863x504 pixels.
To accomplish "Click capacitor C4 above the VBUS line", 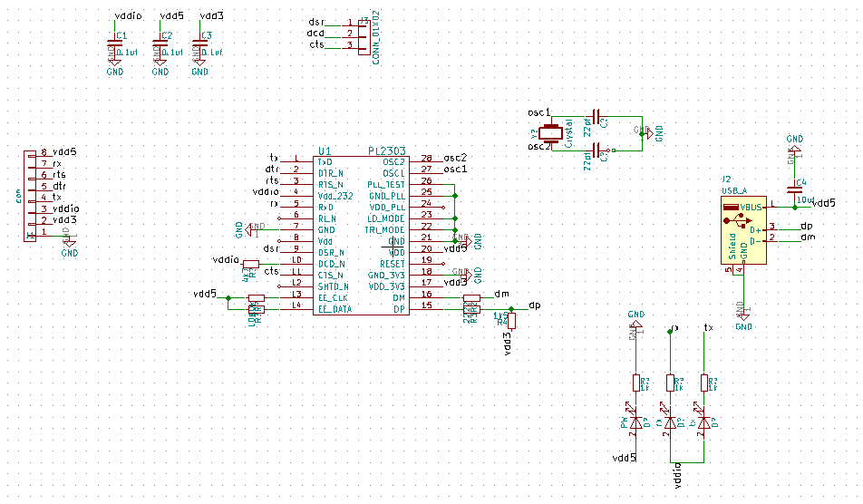I will click(x=794, y=189).
